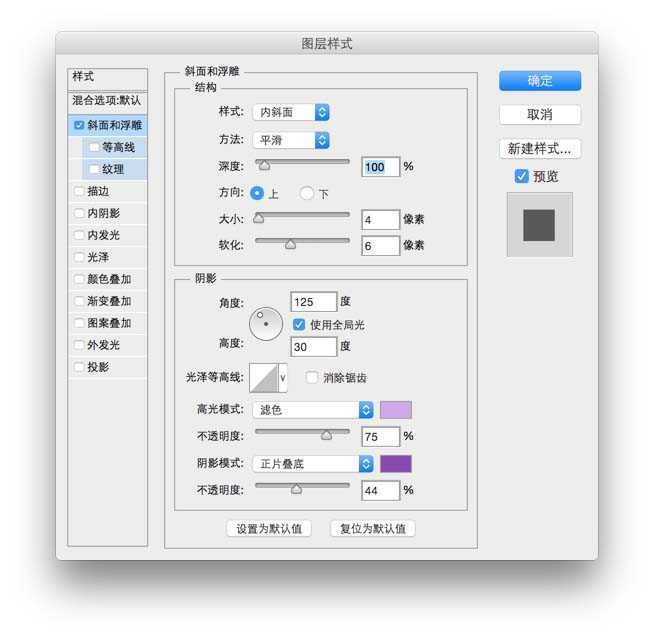This screenshot has width=654, height=640.
Task: Click the 确定 (OK) button
Action: 540,81
